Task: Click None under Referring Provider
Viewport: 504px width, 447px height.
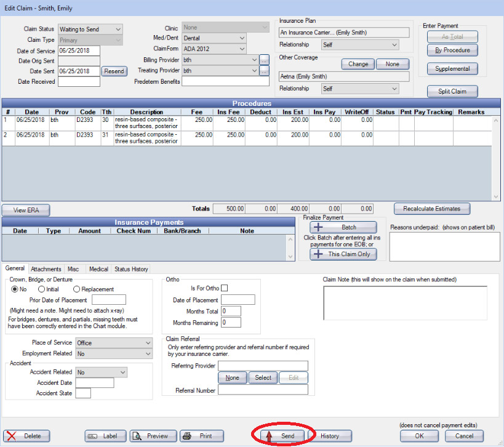Action: point(233,377)
